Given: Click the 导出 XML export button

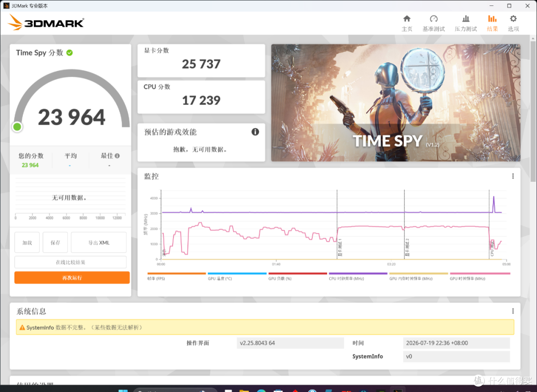Looking at the screenshot, I should click(98, 242).
